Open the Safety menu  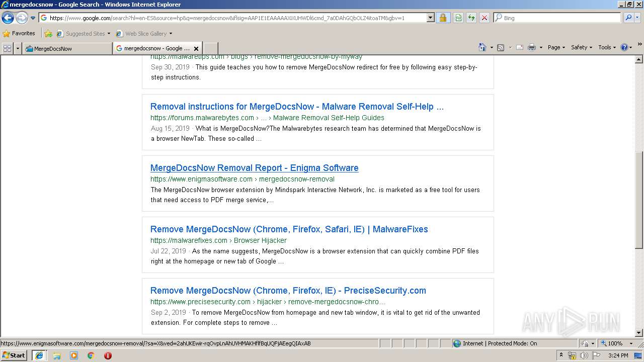click(582, 47)
